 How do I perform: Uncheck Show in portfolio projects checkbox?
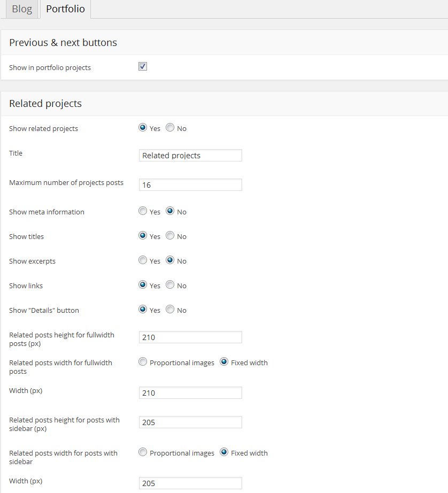[143, 67]
